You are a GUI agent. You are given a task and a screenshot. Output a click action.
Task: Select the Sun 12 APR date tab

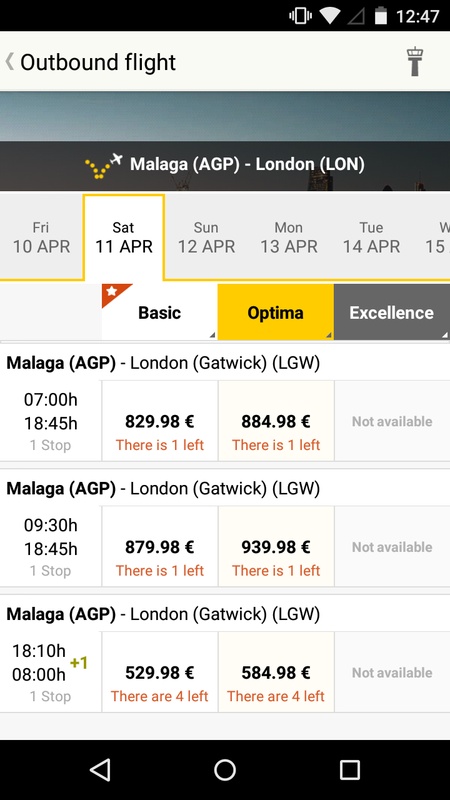tap(206, 237)
